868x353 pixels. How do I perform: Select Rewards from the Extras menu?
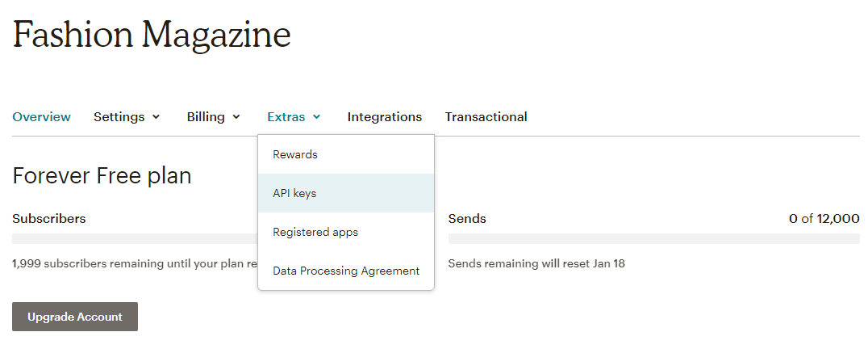tap(346, 154)
